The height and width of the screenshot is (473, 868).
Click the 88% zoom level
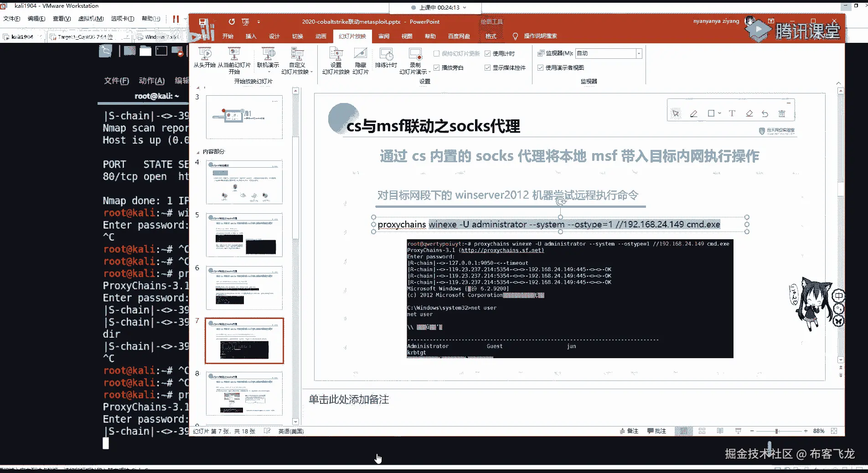pos(819,431)
